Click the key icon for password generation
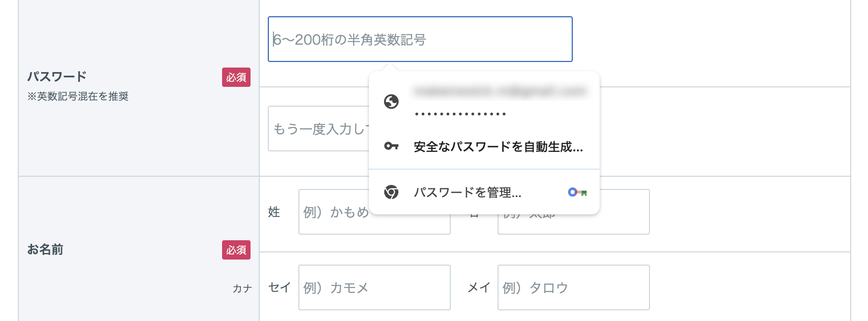Image resolution: width=868 pixels, height=321 pixels. click(391, 146)
